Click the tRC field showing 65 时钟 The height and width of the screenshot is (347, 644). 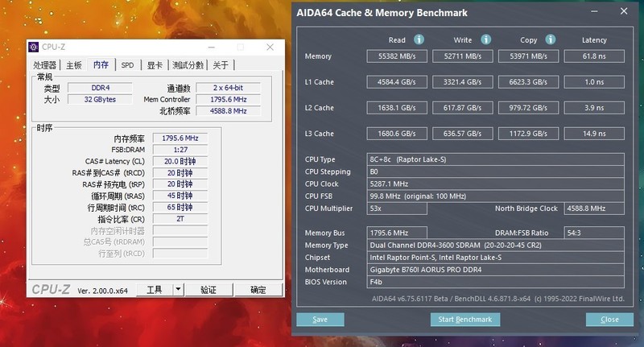click(x=180, y=208)
